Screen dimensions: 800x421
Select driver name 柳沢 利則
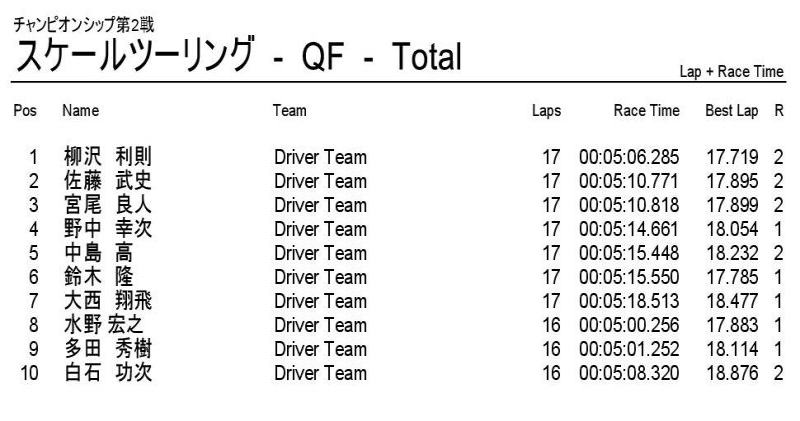(108, 157)
